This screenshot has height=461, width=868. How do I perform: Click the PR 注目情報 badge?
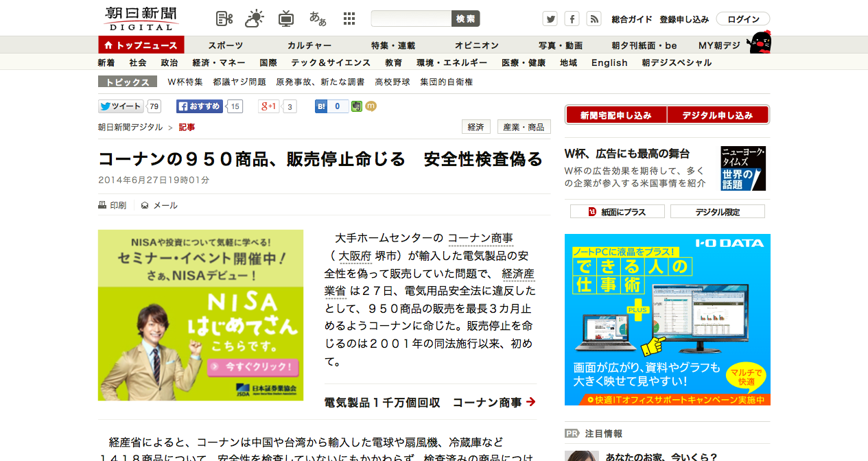594,434
